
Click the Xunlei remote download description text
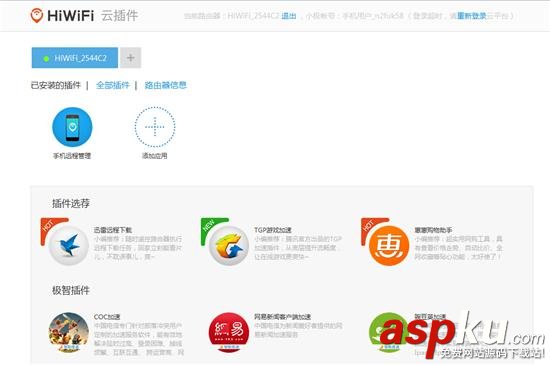pyautogui.click(x=138, y=248)
